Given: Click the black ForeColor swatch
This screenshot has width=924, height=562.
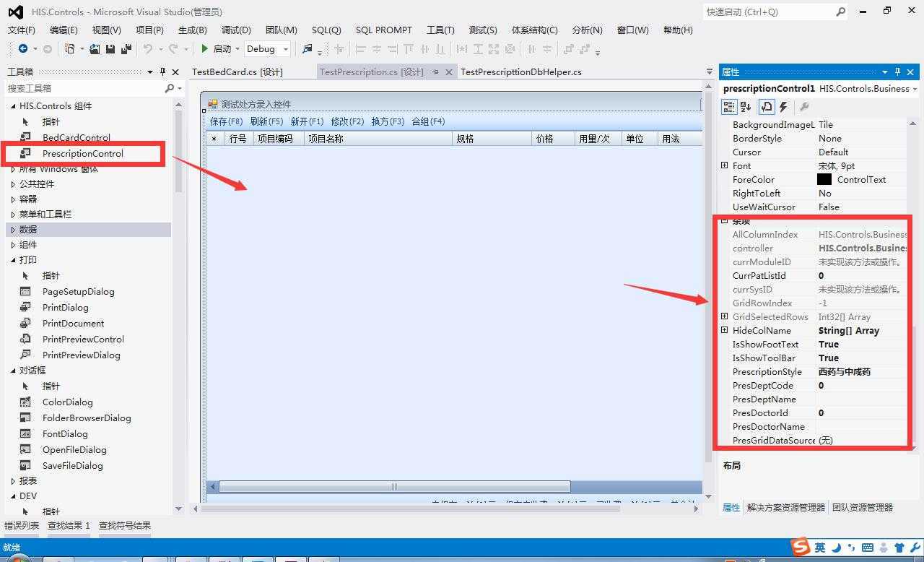Looking at the screenshot, I should tap(824, 179).
